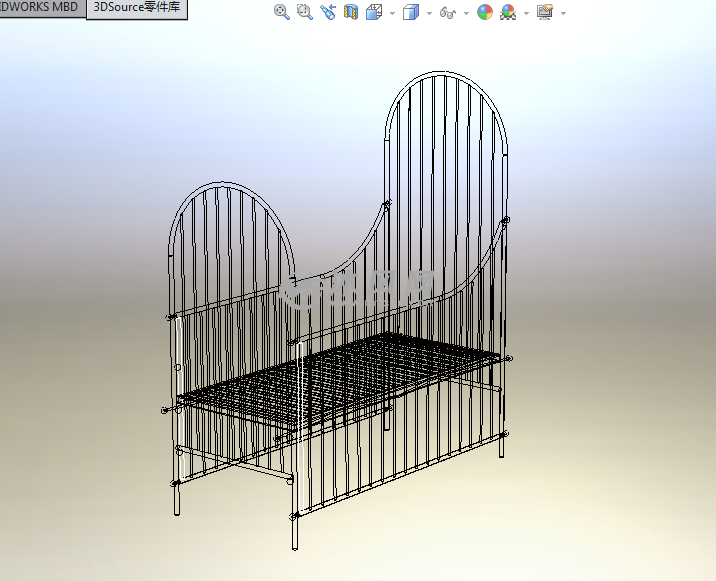Click the Edit Appearance color ball

[485, 12]
